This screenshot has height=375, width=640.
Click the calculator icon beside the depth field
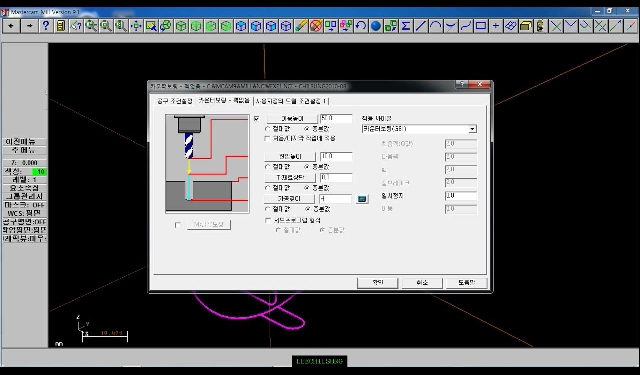362,199
